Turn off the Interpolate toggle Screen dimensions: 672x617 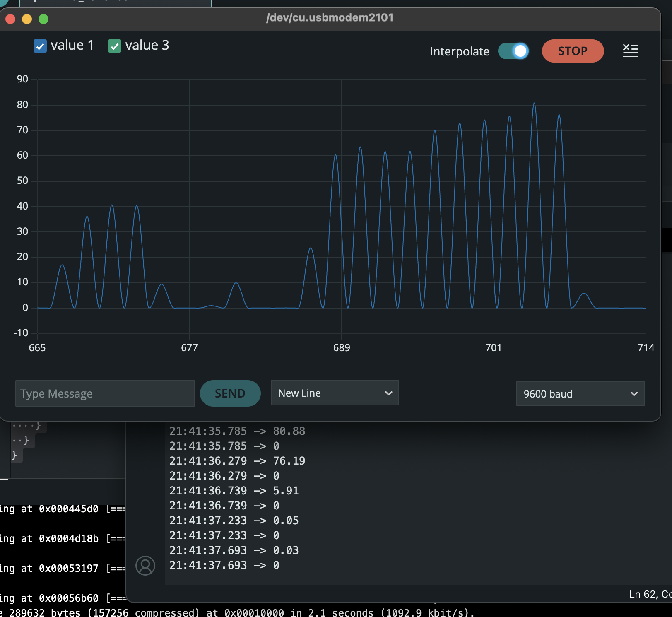513,51
